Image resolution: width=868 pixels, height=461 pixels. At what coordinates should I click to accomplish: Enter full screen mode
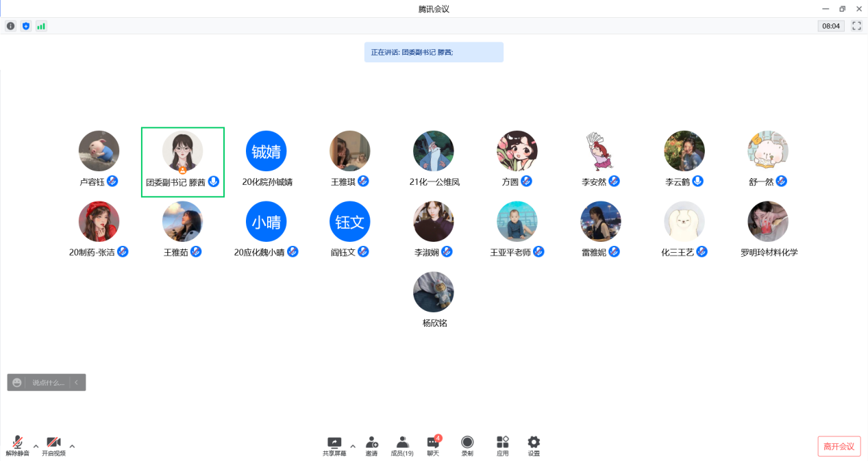pyautogui.click(x=856, y=26)
